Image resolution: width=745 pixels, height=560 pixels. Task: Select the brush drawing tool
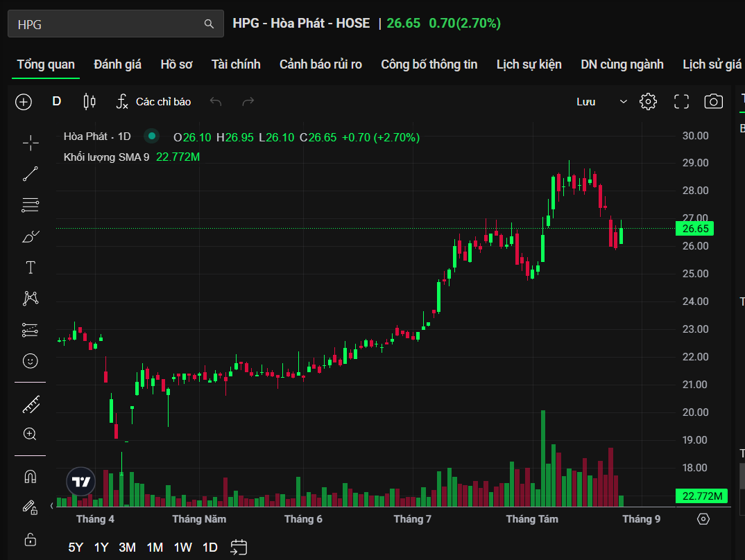point(31,236)
